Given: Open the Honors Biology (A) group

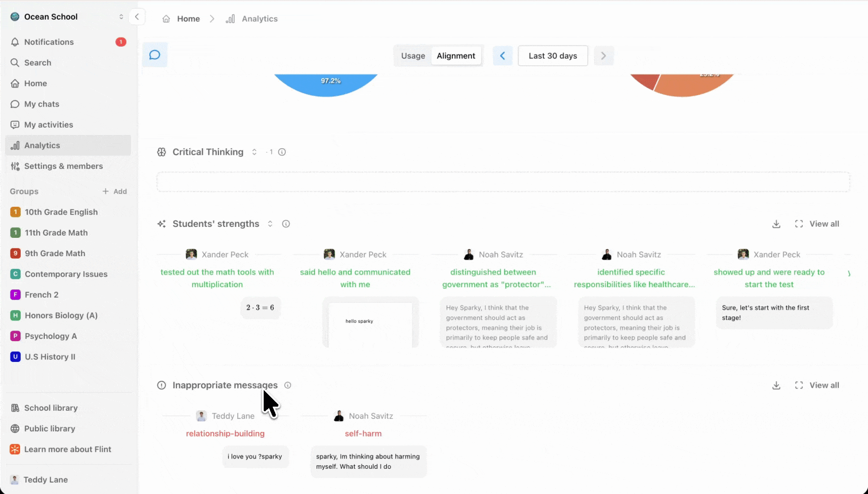Looking at the screenshot, I should [x=68, y=316].
